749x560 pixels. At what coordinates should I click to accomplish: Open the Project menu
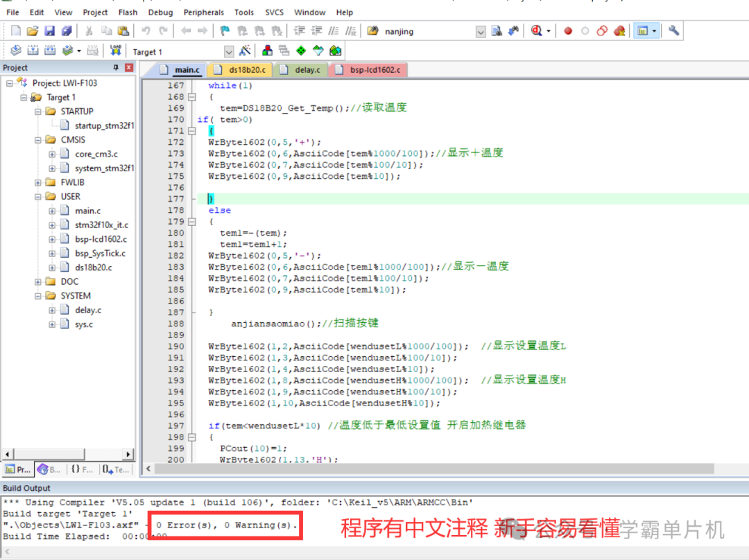(x=95, y=12)
